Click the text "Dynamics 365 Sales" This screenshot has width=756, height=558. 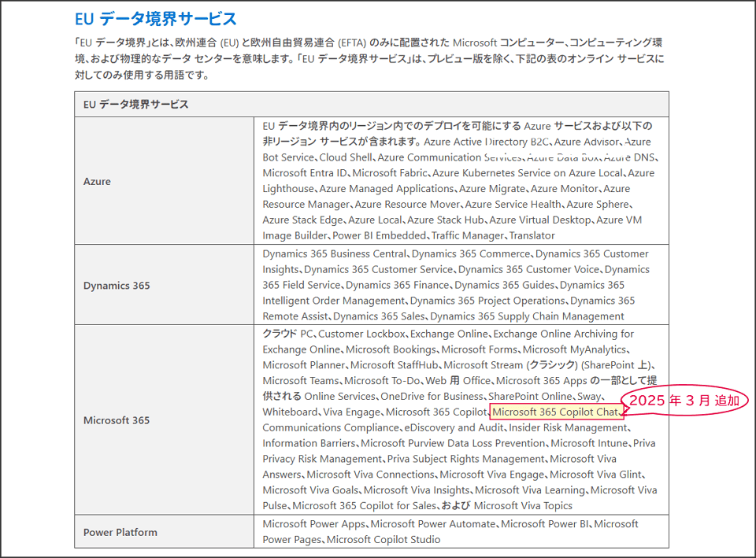point(379,316)
